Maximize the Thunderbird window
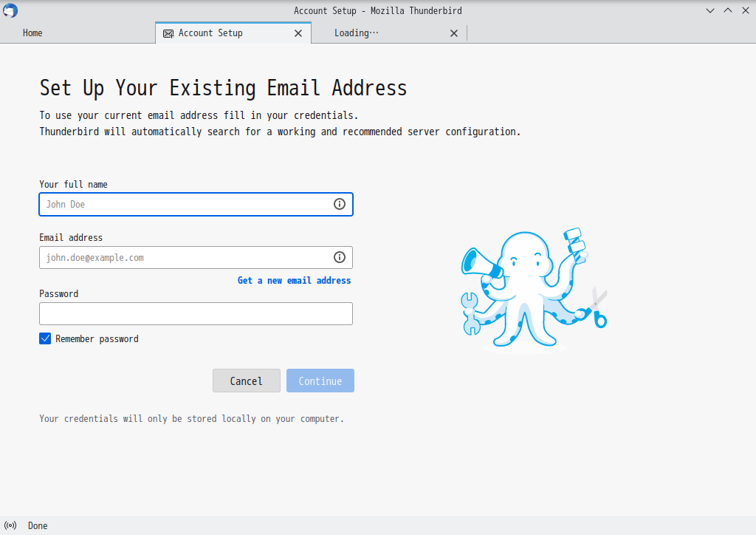This screenshot has height=535, width=756. point(728,10)
